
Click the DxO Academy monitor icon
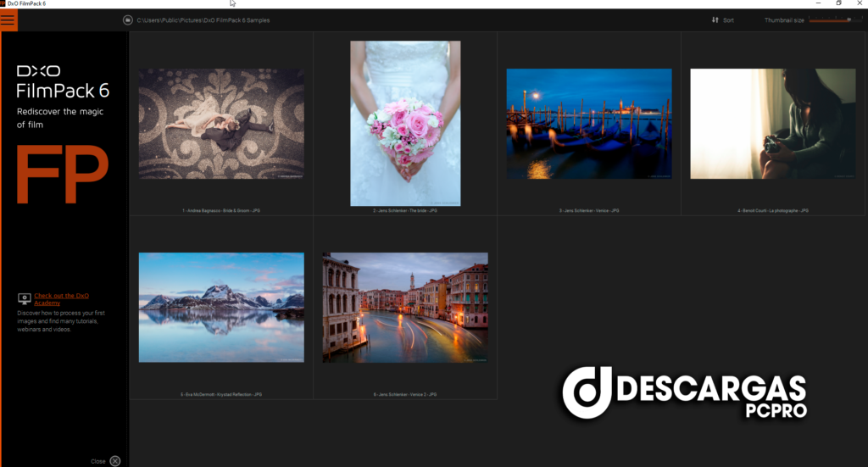click(x=25, y=299)
